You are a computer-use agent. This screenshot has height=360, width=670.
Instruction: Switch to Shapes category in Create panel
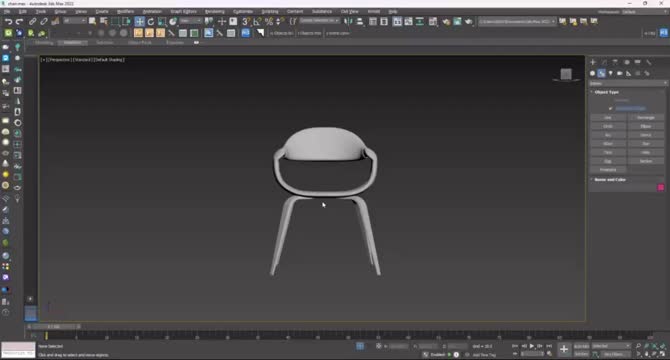click(601, 73)
